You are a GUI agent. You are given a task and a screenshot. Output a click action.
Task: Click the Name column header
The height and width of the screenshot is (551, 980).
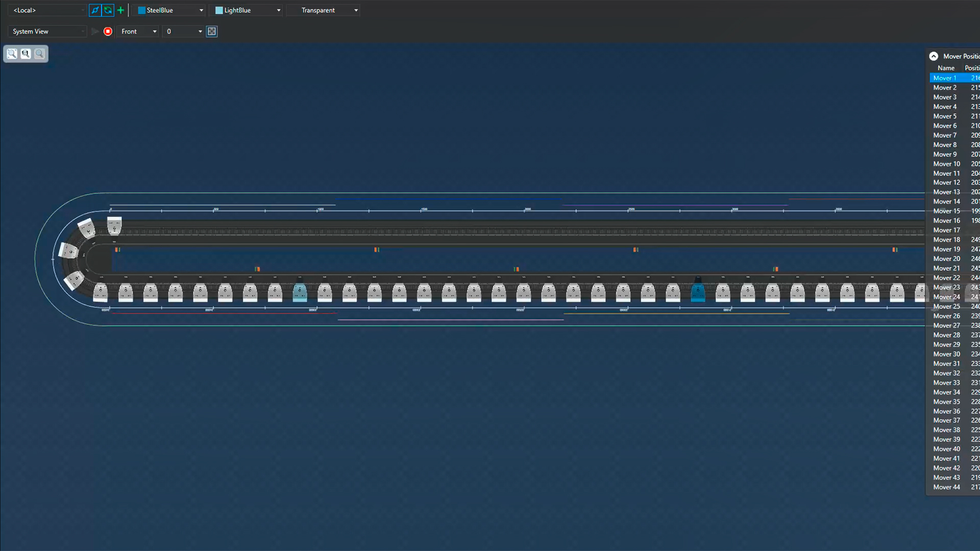[946, 67]
